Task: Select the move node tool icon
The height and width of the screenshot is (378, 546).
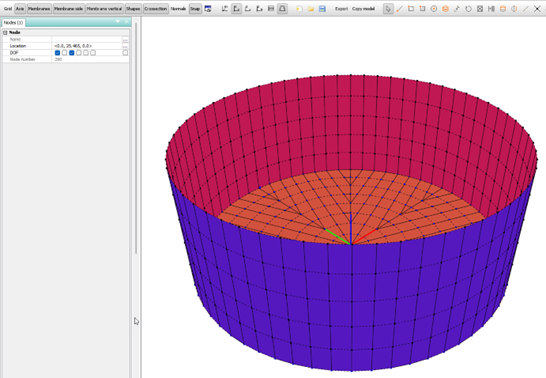Action: [x=457, y=9]
